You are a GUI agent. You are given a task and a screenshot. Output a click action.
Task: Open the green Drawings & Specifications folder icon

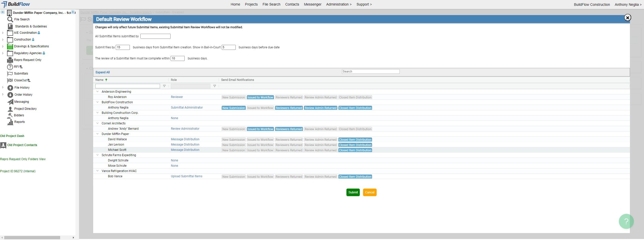10,46
